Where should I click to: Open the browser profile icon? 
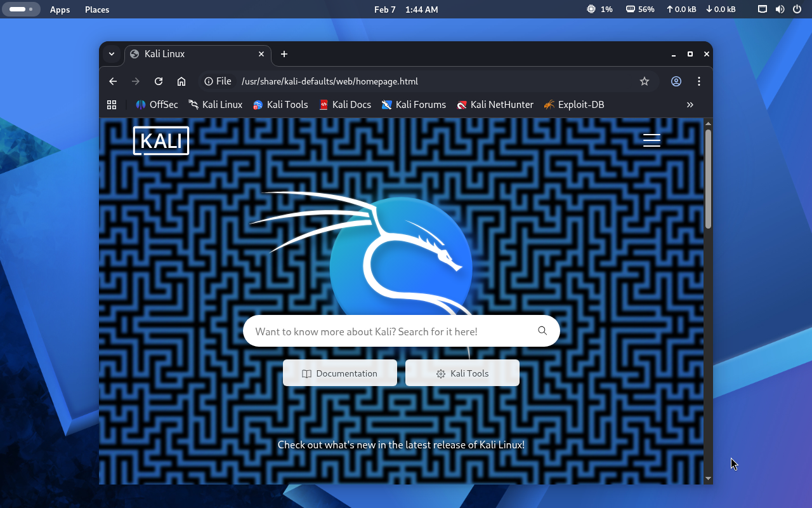tap(676, 81)
